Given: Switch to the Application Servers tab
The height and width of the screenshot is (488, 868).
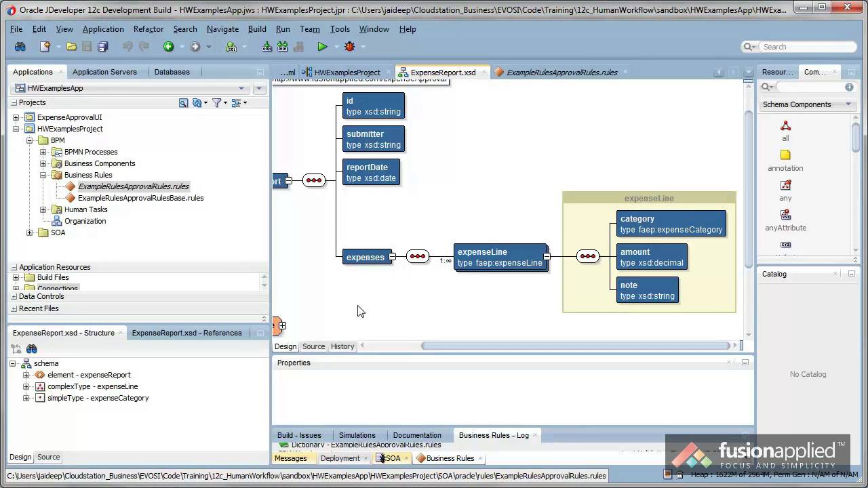Looking at the screenshot, I should pos(104,72).
